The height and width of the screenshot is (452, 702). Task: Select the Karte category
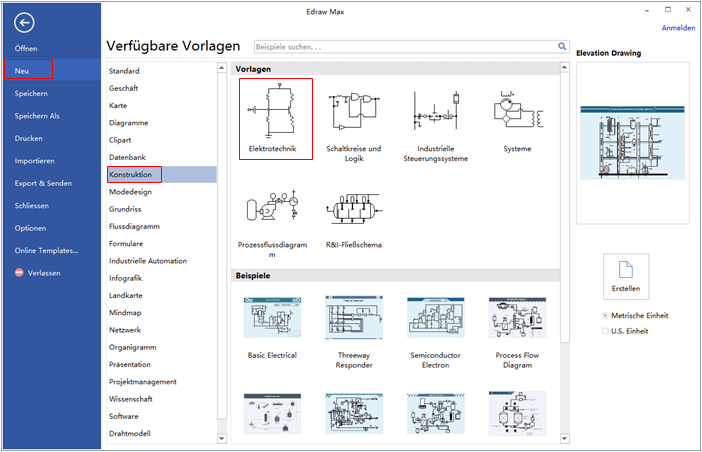118,105
